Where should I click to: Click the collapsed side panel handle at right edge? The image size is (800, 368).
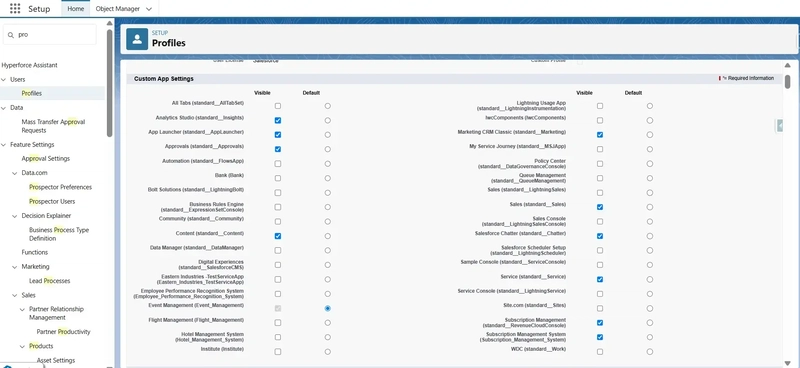779,126
